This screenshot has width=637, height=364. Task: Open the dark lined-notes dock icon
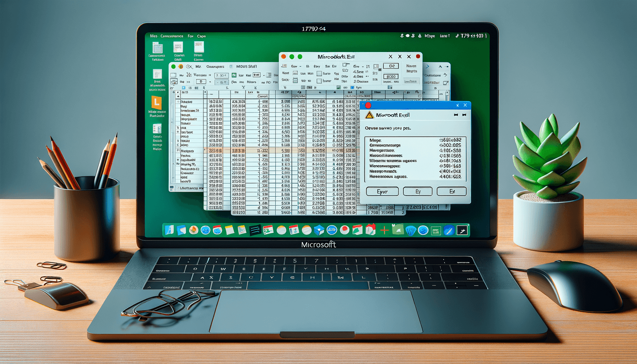[255, 230]
